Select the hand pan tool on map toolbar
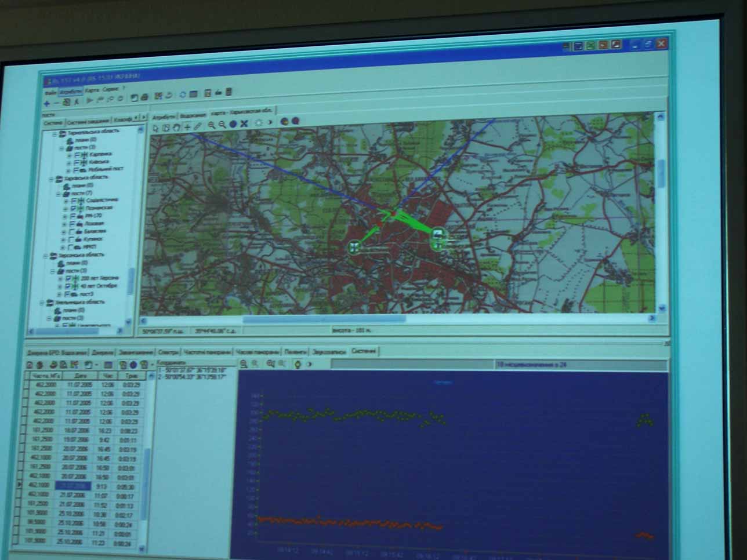This screenshot has height=560, width=747. 176,126
